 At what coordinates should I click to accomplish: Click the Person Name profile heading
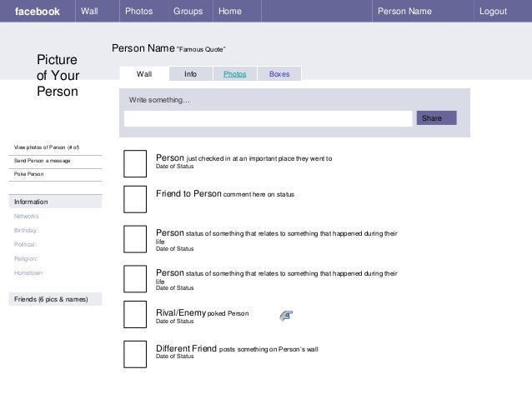(143, 48)
